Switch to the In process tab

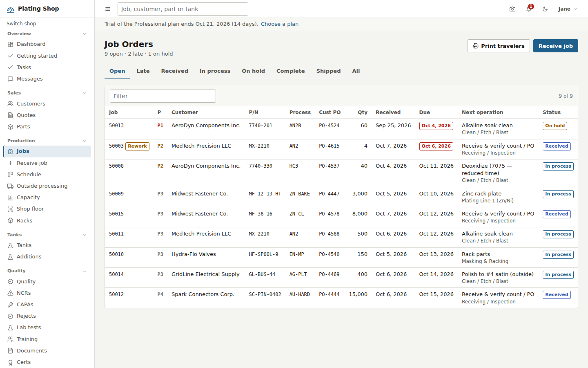point(215,71)
